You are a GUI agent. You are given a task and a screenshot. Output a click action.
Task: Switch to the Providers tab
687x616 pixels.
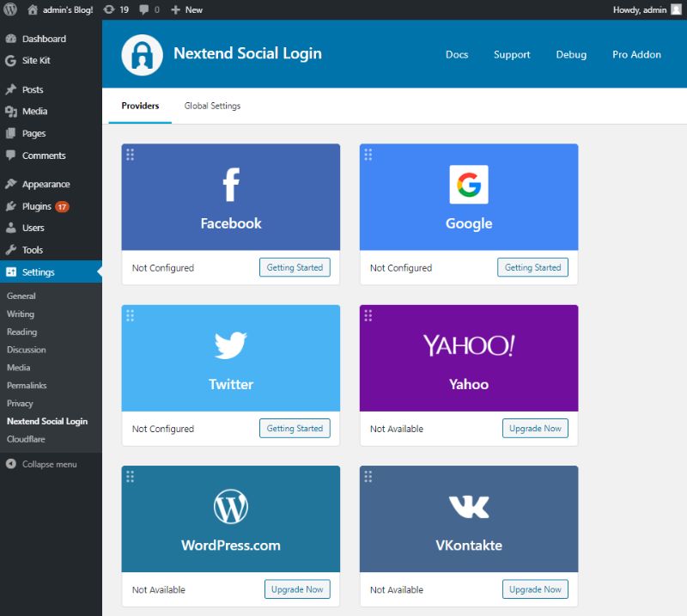140,106
